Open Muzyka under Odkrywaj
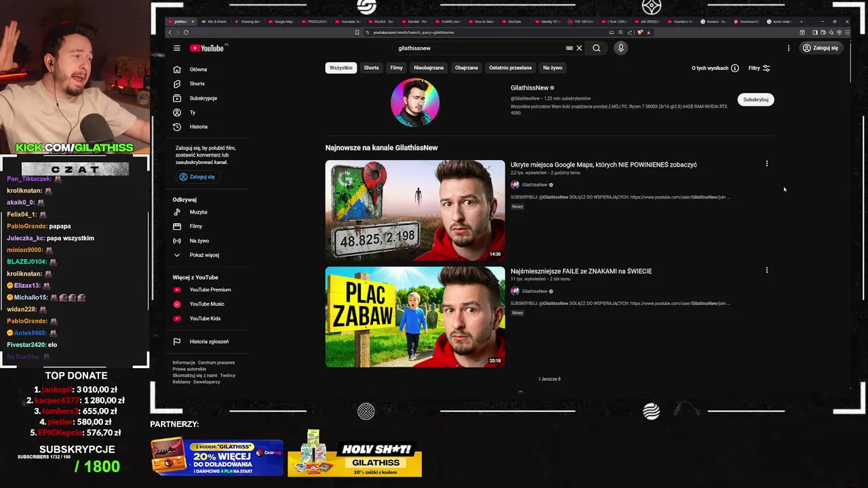 click(208, 212)
